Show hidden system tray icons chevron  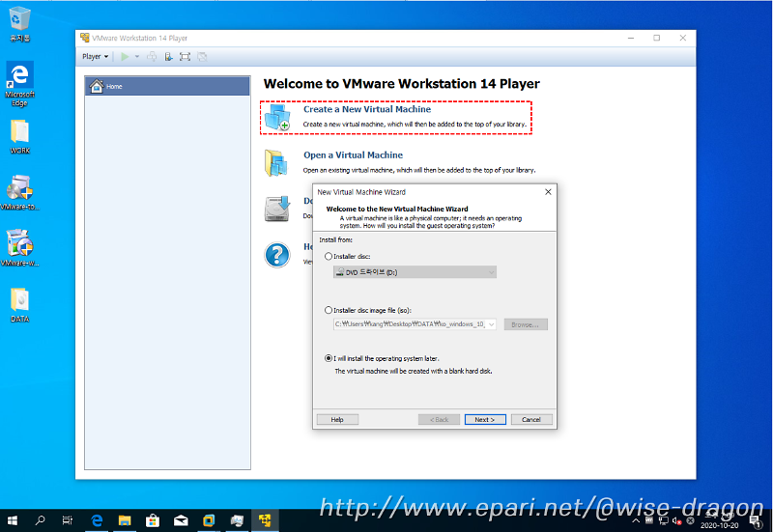point(636,520)
